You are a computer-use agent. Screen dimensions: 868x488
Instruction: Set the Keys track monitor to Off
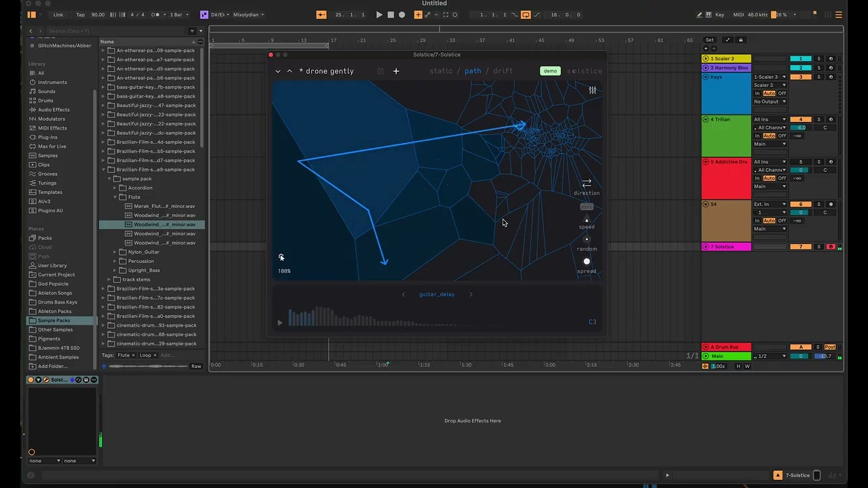point(782,94)
